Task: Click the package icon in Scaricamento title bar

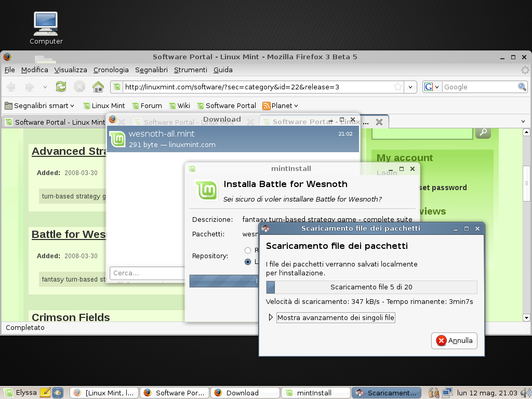Action: 265,229
